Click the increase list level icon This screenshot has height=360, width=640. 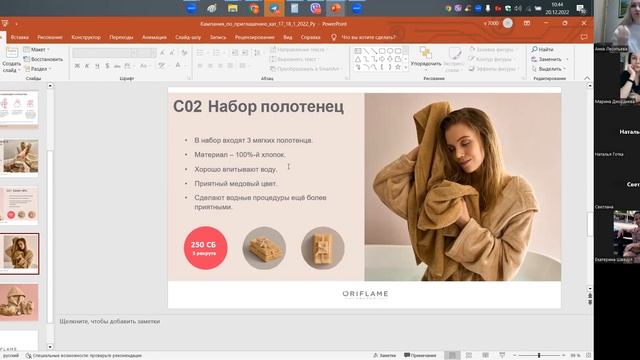pos(245,53)
